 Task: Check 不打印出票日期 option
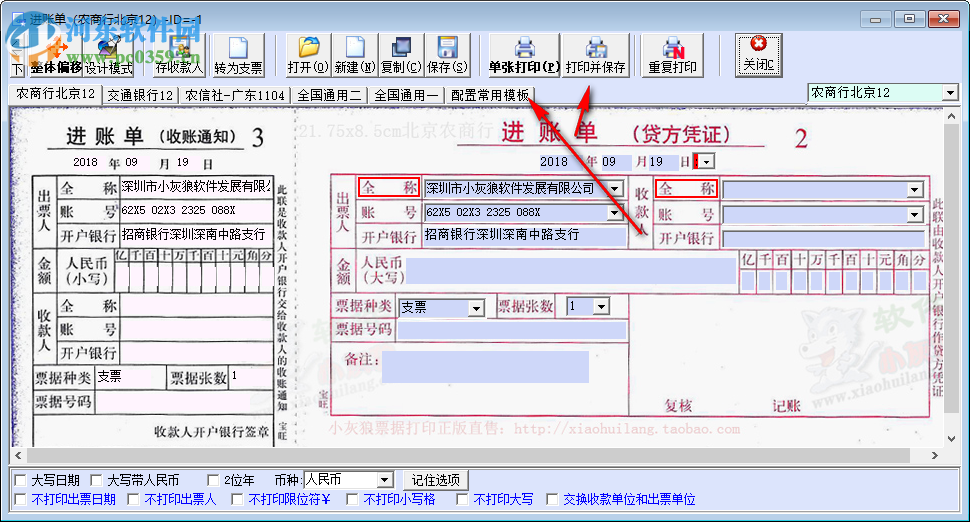click(x=20, y=499)
